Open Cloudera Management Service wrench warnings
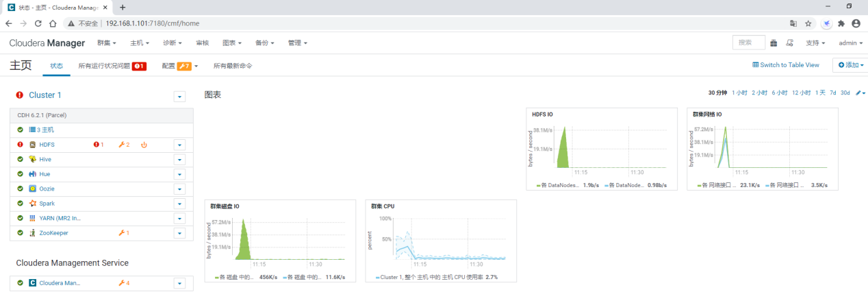This screenshot has height=303, width=868. [124, 283]
